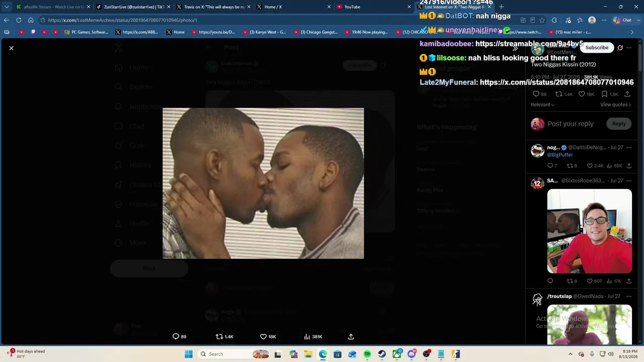Open Discord from the taskbar
The image size is (644, 362).
pyautogui.click(x=412, y=354)
